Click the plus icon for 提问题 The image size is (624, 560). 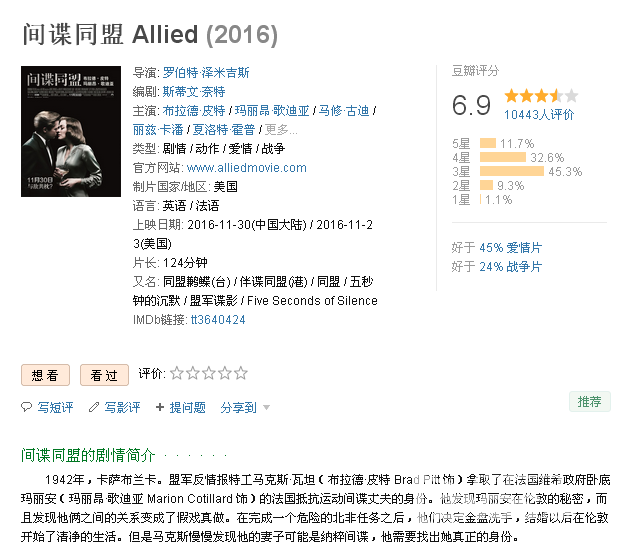160,407
